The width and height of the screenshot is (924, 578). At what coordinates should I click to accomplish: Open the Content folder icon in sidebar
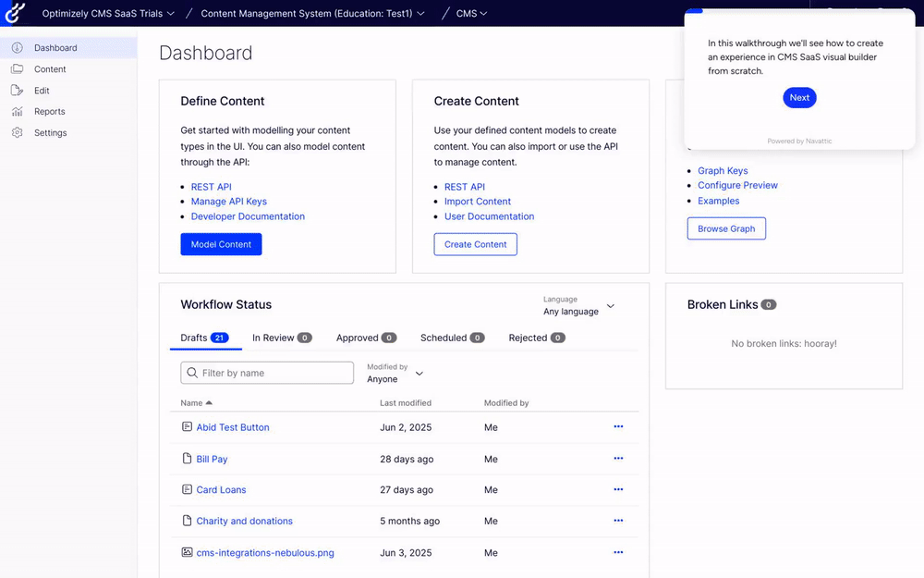(17, 69)
